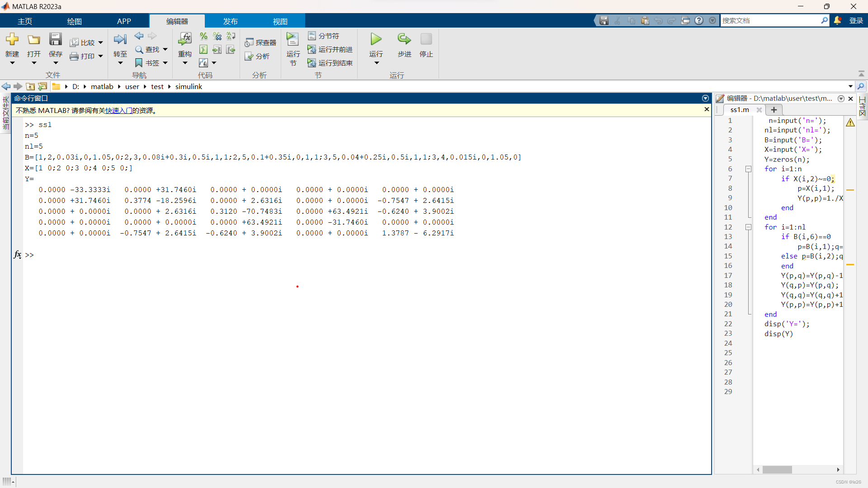This screenshot has height=488, width=868.
Task: Open the address bar path history dropdown
Action: point(850,86)
